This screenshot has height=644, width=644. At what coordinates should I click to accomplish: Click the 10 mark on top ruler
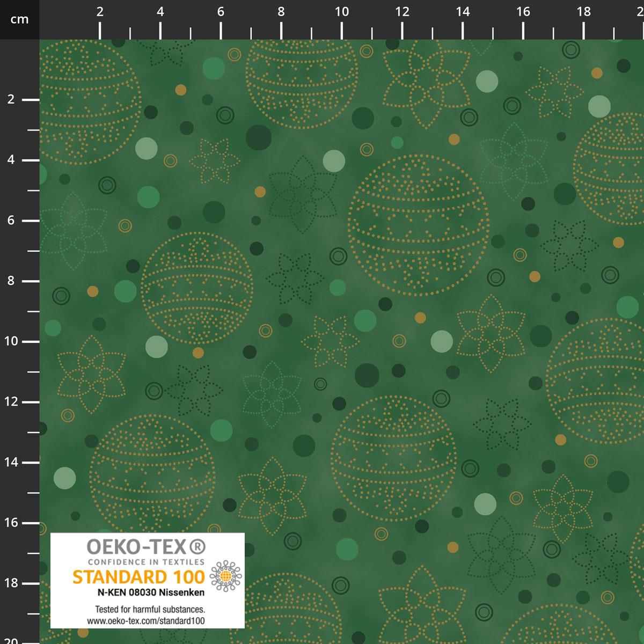(342, 12)
